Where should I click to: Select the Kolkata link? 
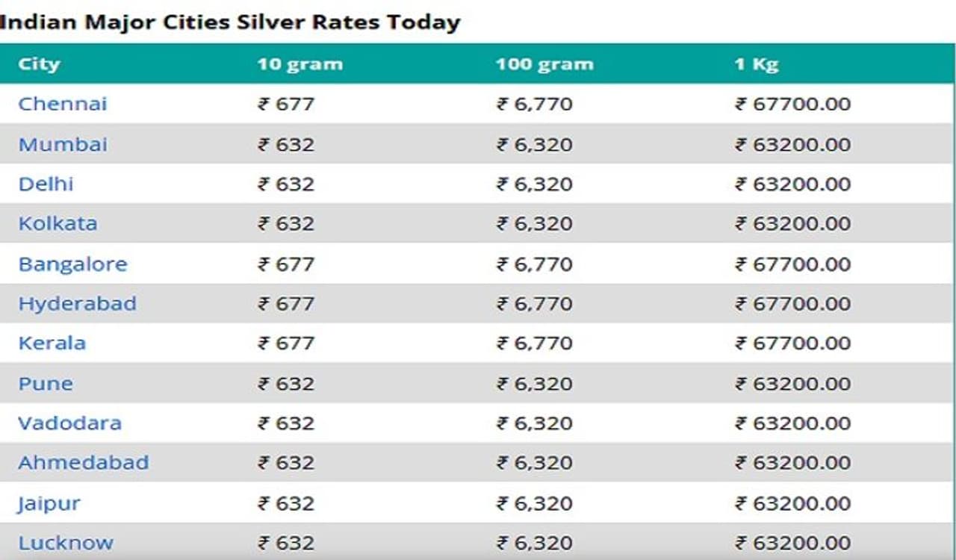[58, 223]
